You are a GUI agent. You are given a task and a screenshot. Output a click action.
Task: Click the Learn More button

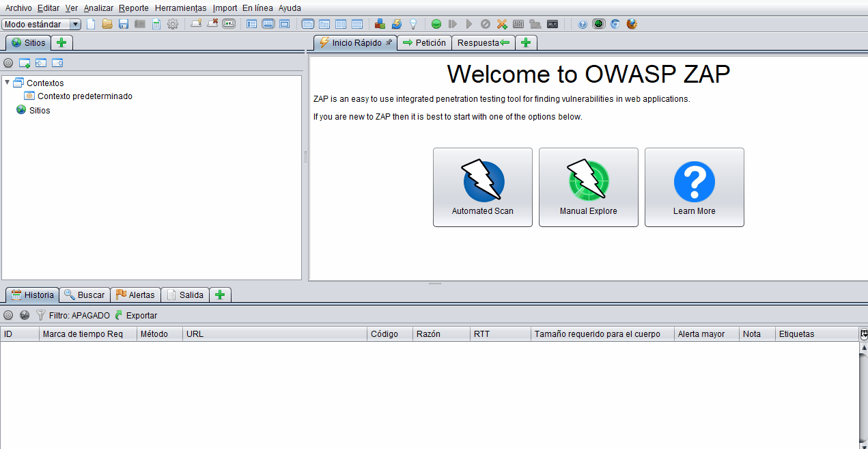coord(695,187)
